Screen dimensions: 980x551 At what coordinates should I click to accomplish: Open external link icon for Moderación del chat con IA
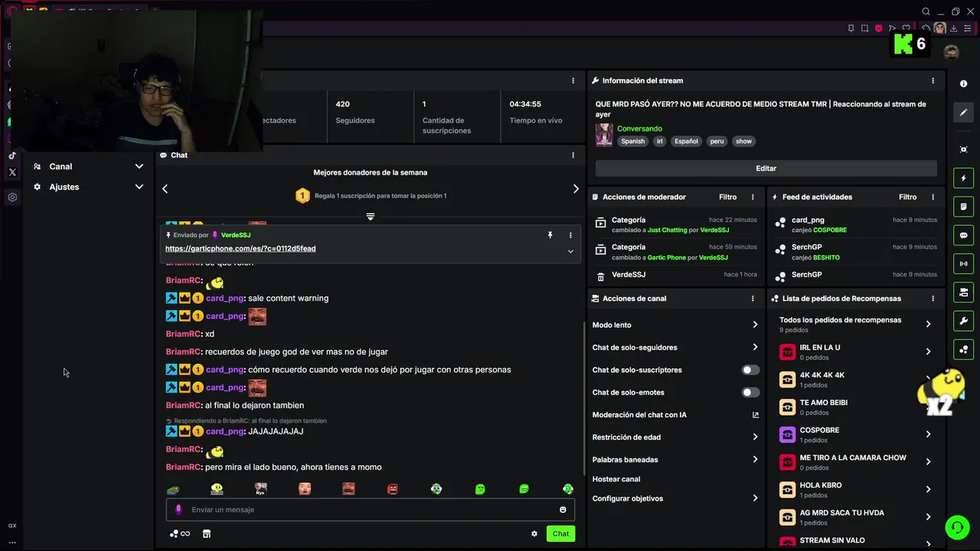pyautogui.click(x=756, y=415)
